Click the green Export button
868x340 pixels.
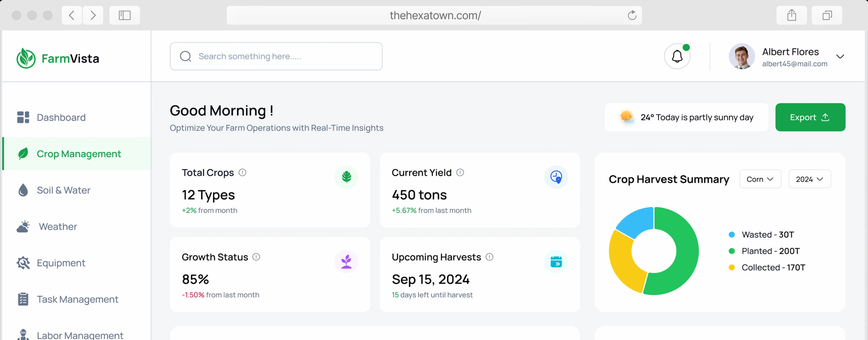coord(810,117)
